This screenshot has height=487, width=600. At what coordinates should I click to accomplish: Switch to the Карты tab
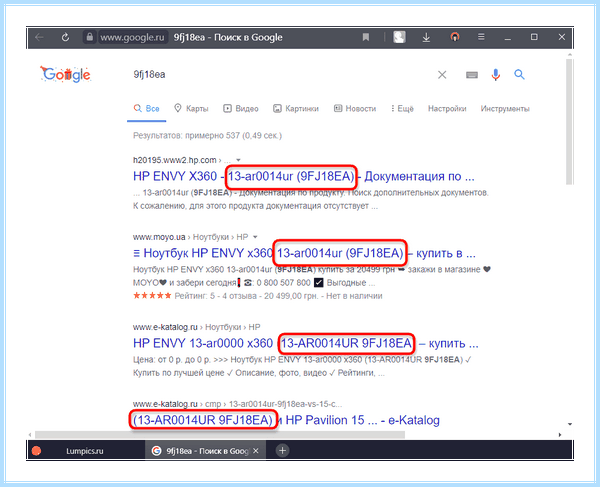(x=191, y=109)
